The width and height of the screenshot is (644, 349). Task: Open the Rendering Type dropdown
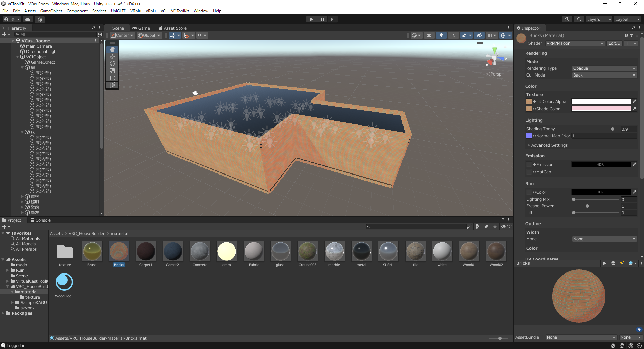tap(604, 68)
